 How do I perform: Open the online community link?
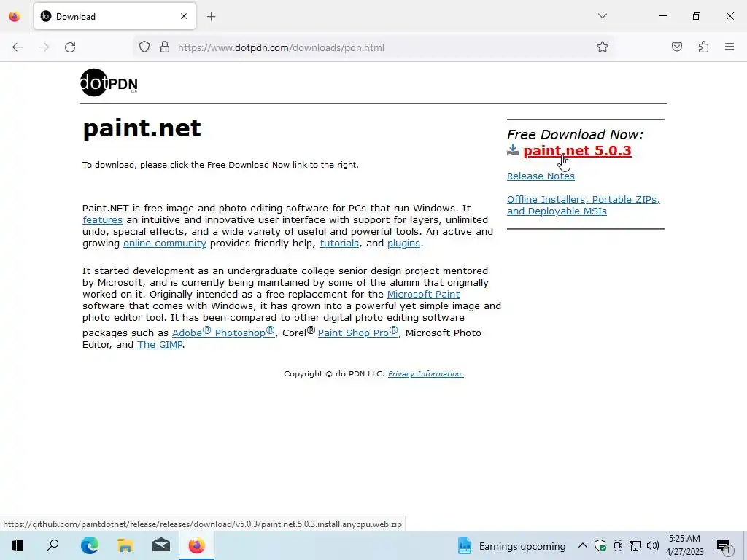165,244
